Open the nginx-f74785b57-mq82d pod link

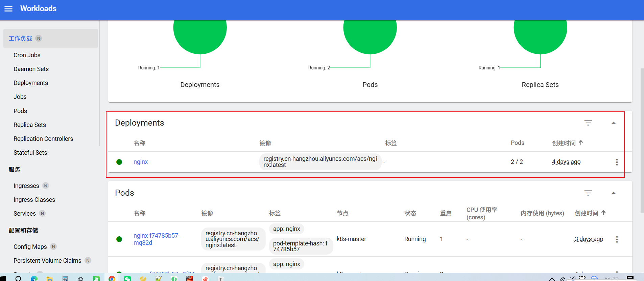(x=157, y=239)
